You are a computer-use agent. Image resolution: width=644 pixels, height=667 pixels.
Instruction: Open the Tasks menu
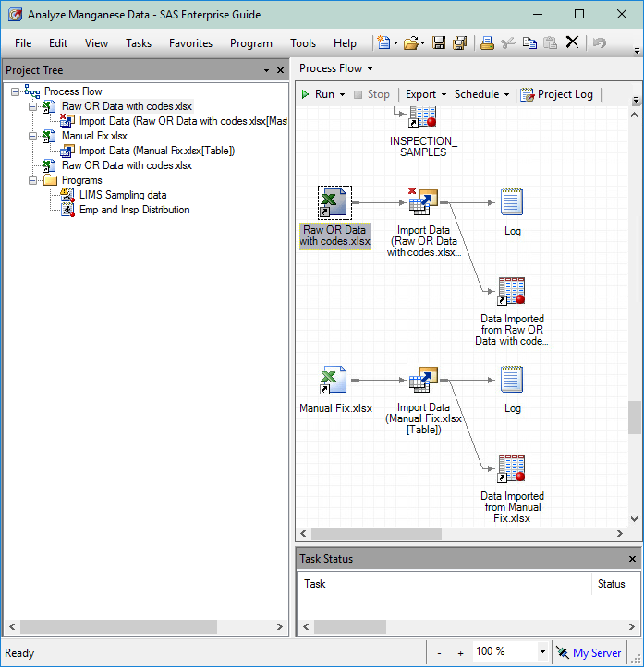coord(139,43)
